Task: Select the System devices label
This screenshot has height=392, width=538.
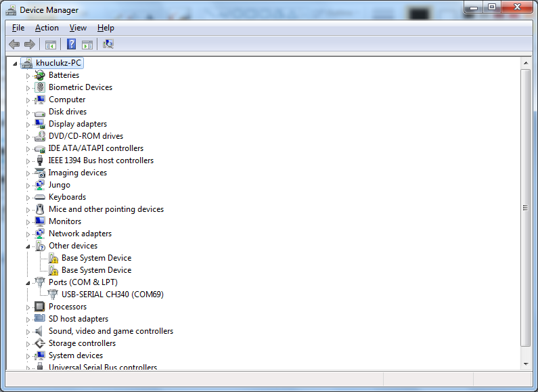Action: pyautogui.click(x=76, y=355)
